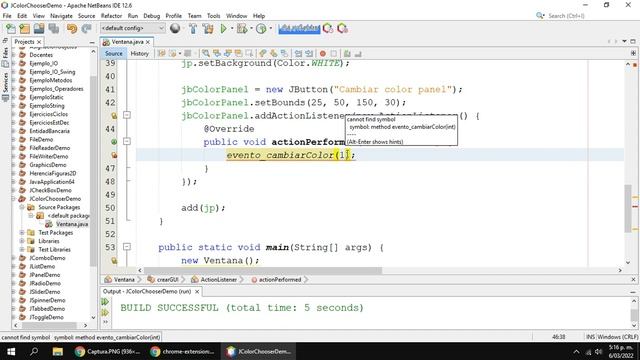Click the Undo arrow icon
Screen dimensions: 640x360
[72, 29]
